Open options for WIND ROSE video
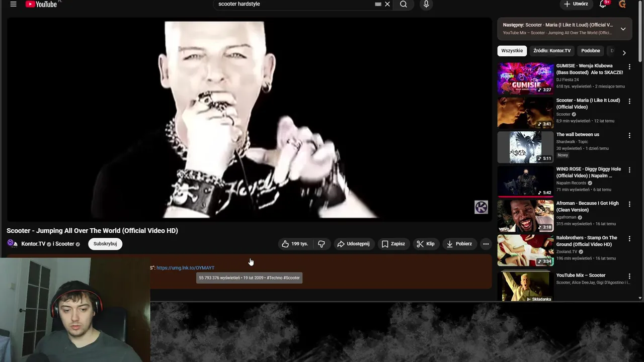This screenshot has height=362, width=644. (629, 170)
